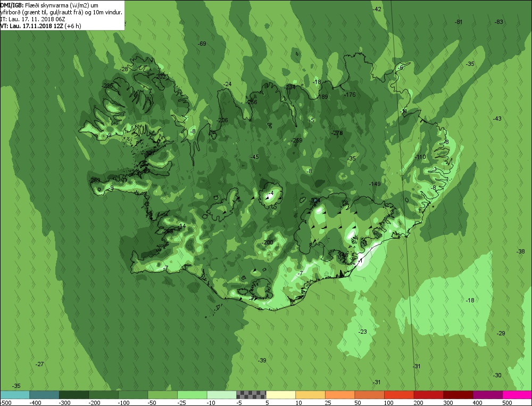
Task: Click the '-176' map value
Action: tap(350, 95)
